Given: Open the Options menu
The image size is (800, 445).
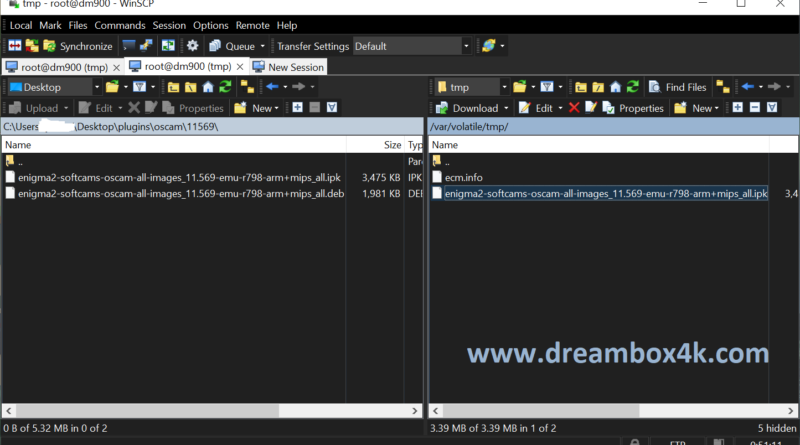Looking at the screenshot, I should (211, 25).
